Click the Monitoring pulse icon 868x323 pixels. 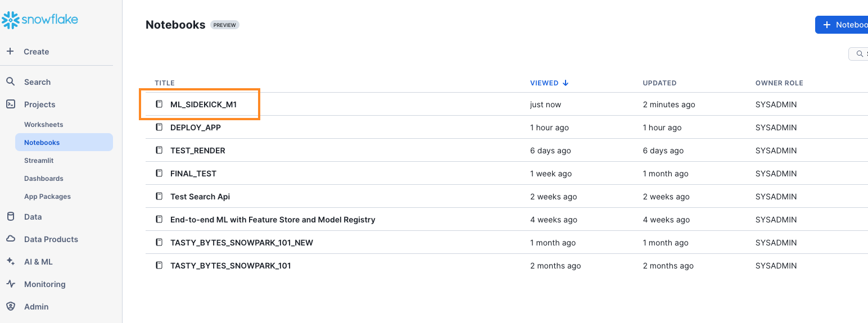10,284
